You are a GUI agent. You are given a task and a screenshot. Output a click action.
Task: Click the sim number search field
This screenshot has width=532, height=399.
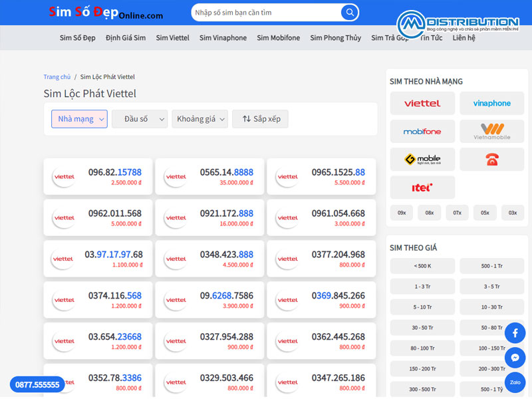click(266, 13)
